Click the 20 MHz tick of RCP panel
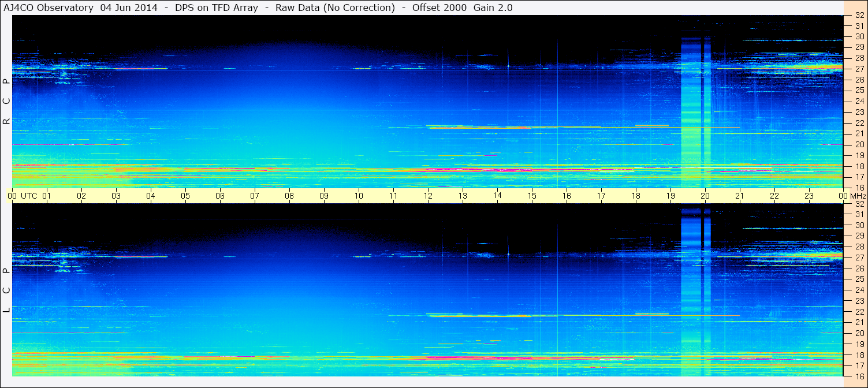The width and height of the screenshot is (868, 388). tap(859, 144)
